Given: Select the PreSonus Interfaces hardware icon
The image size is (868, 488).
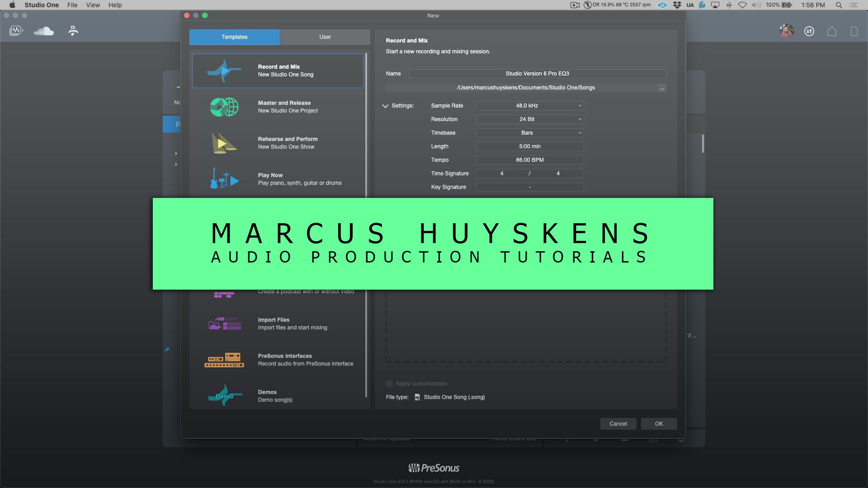Looking at the screenshot, I should coord(224,360).
